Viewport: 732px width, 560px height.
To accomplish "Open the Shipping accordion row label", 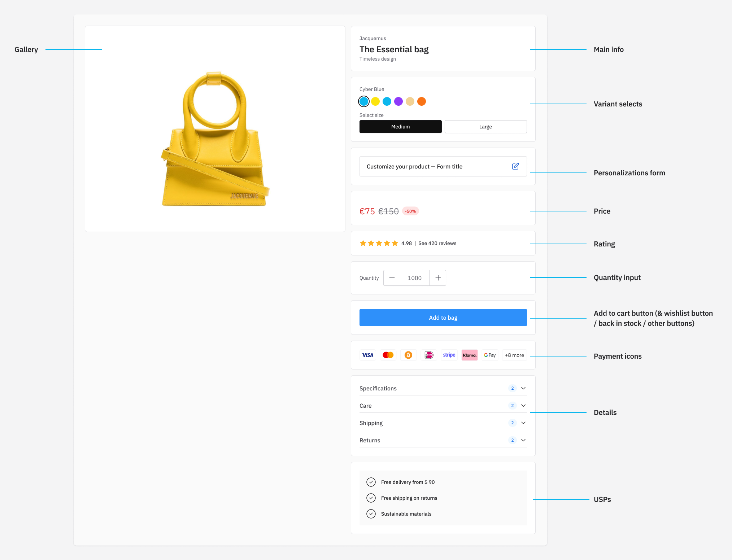I will tap(371, 423).
